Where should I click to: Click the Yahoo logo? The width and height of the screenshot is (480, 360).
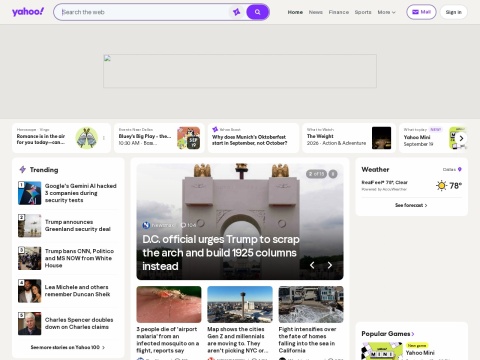[x=28, y=12]
